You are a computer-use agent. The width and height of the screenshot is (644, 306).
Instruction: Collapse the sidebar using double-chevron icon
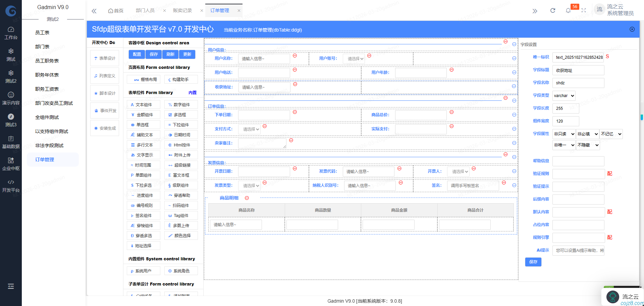click(x=94, y=11)
